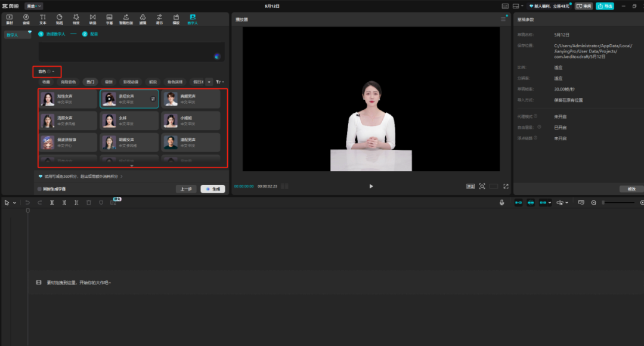Image resolution: width=644 pixels, height=346 pixels.
Task: Click the microphone record icon above timeline
Action: point(502,203)
